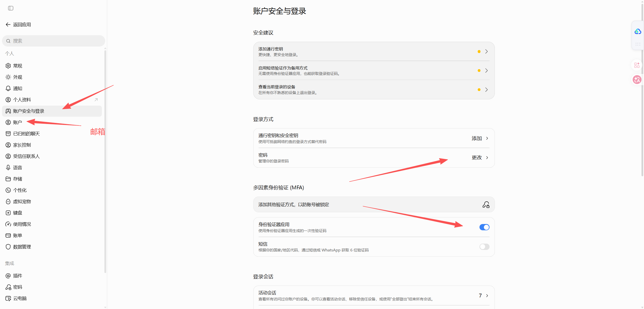Open external link arrow beside 个人资料
Viewport: 644px width, 309px height.
point(96,100)
